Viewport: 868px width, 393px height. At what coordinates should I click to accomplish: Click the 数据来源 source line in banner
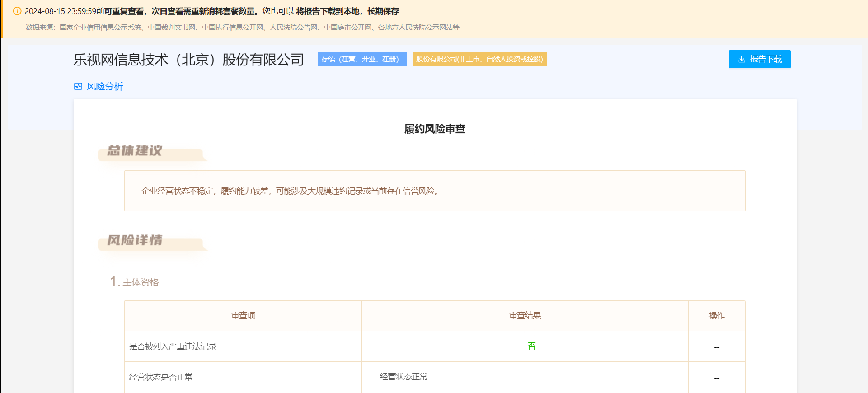(x=243, y=28)
